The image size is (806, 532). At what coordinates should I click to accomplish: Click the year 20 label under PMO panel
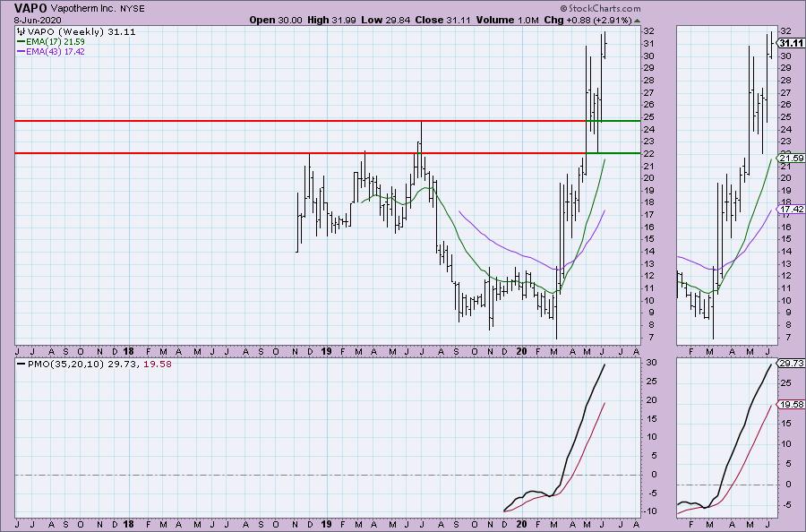coord(521,524)
